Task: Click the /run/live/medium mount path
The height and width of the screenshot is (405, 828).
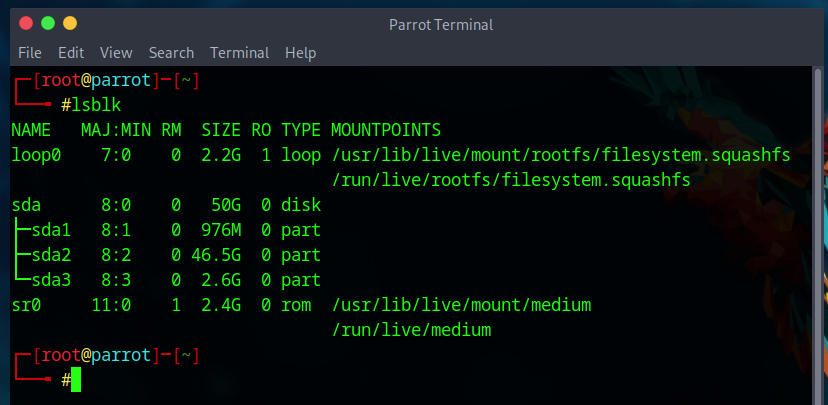Action: [411, 330]
